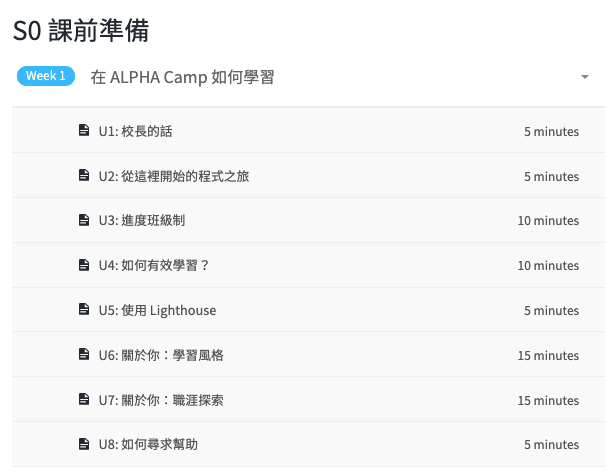Screen dimensions: 613x474
Task: Open lesson U2: 從這裡開始的程式之旅
Action: [x=174, y=176]
